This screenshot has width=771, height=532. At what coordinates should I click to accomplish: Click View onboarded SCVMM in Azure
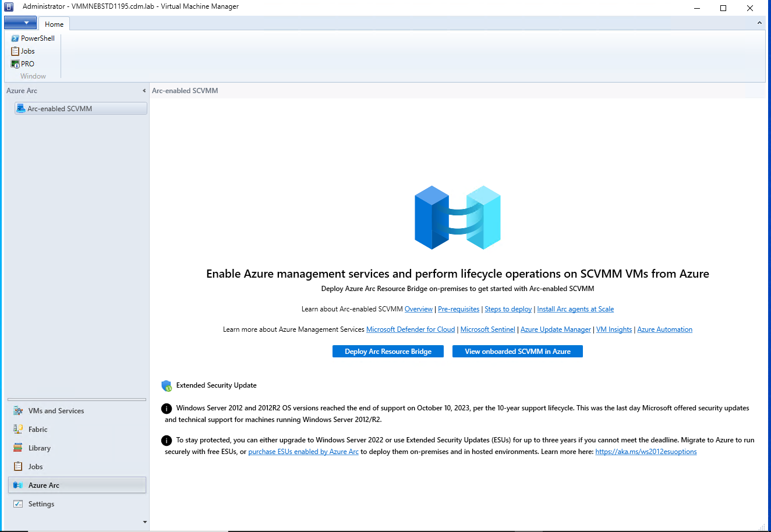pos(517,351)
